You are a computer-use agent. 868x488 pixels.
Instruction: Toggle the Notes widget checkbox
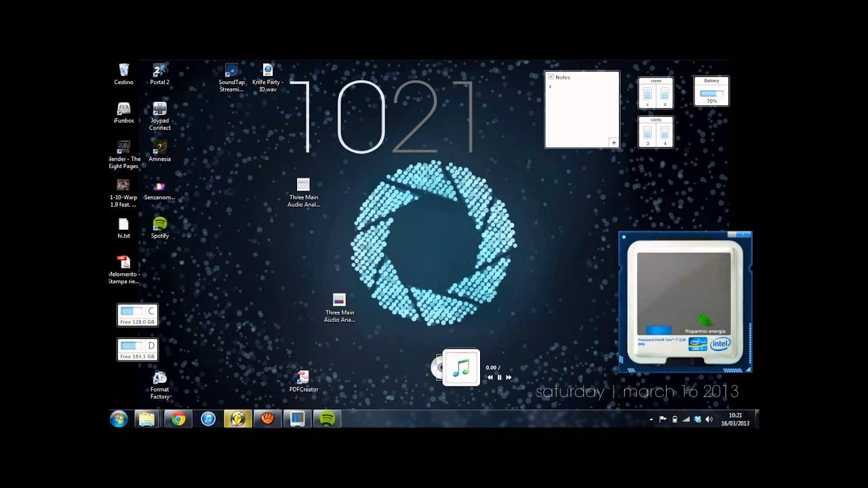point(551,77)
